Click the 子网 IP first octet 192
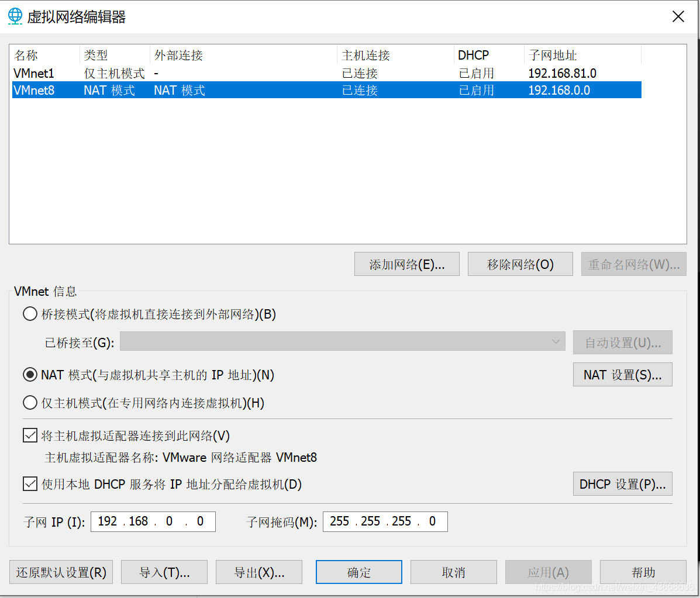Image resolution: width=700 pixels, height=598 pixels. point(107,521)
